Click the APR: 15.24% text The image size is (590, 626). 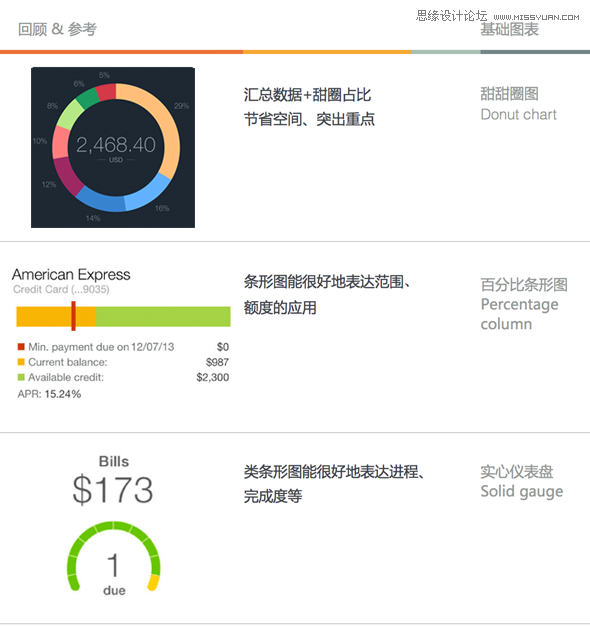(49, 394)
